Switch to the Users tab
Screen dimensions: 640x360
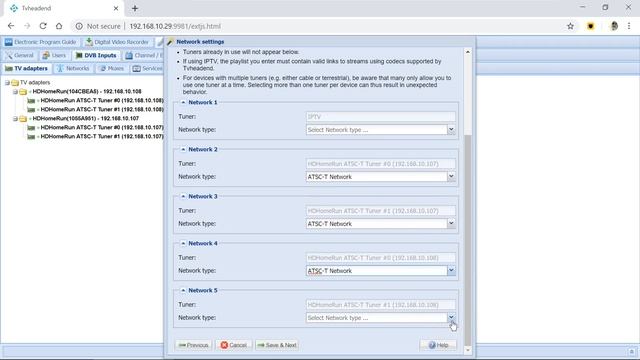point(54,56)
